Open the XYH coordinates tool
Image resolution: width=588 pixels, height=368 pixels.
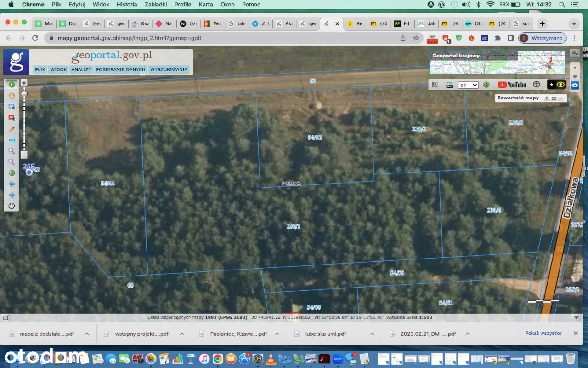[x=11, y=139]
